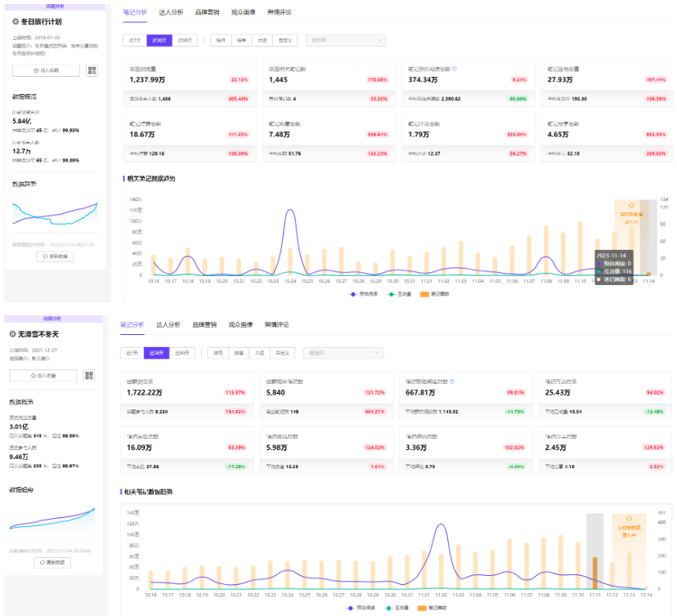Choose 按季 option in 无滑雪不冬天 panel
Screen dimensions: 677x616
pyautogui.click(x=239, y=353)
